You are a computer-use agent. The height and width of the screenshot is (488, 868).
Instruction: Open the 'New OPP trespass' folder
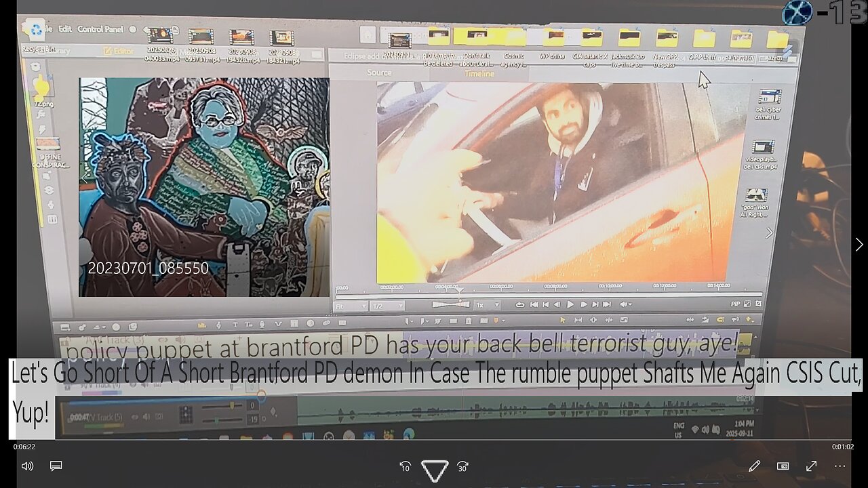coord(667,47)
